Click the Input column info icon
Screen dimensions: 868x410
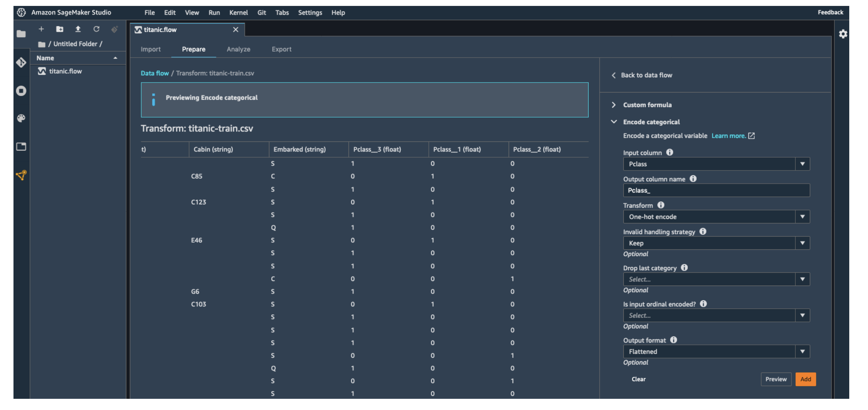[669, 152]
